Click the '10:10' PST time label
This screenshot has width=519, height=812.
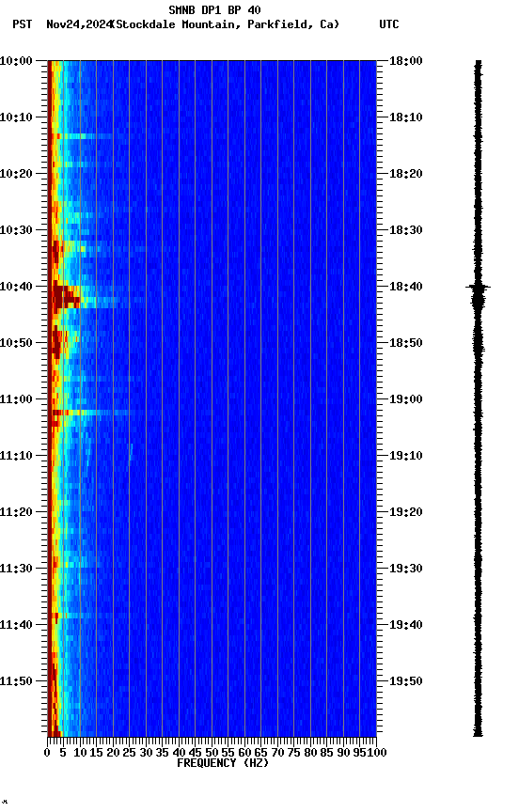coord(16,117)
